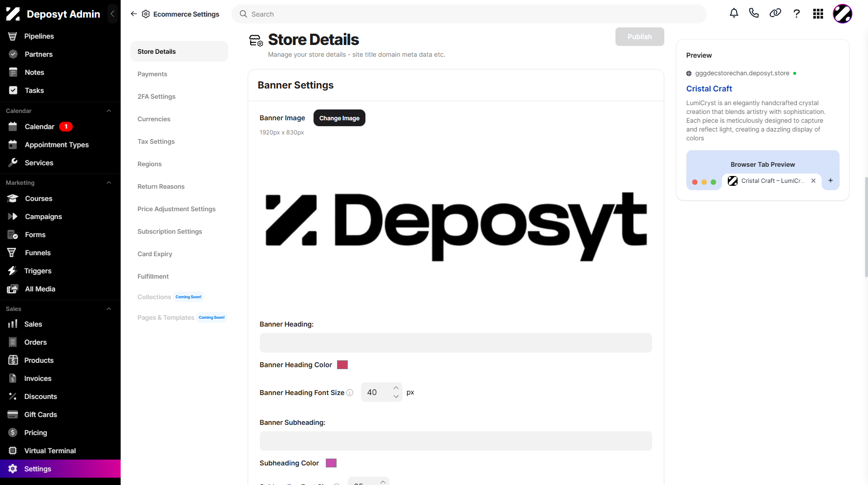The height and width of the screenshot is (485, 868).
Task: Click the Banner Subheading input field
Action: [x=456, y=441]
